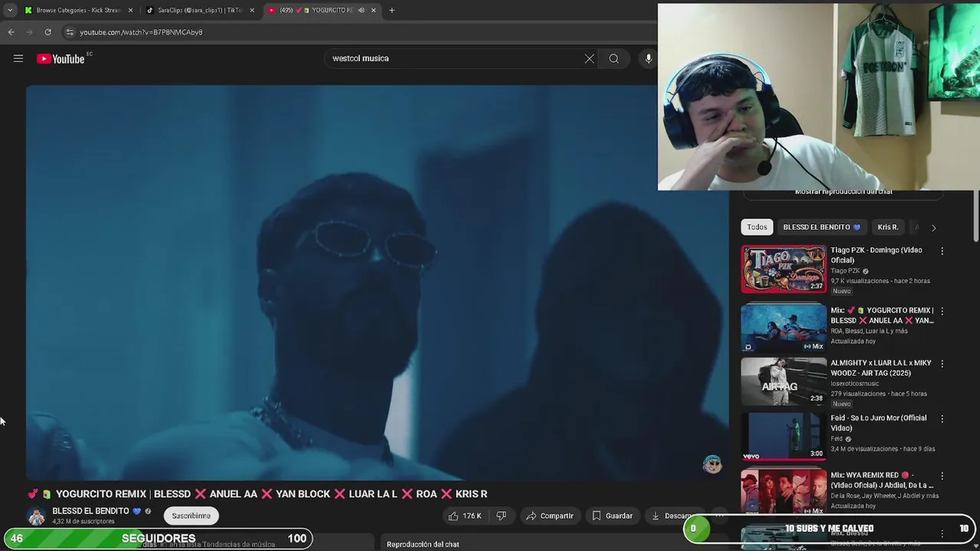This screenshot has width=980, height=551.
Task: Open options for Feid Se Lo Juro Mor
Action: (x=942, y=419)
